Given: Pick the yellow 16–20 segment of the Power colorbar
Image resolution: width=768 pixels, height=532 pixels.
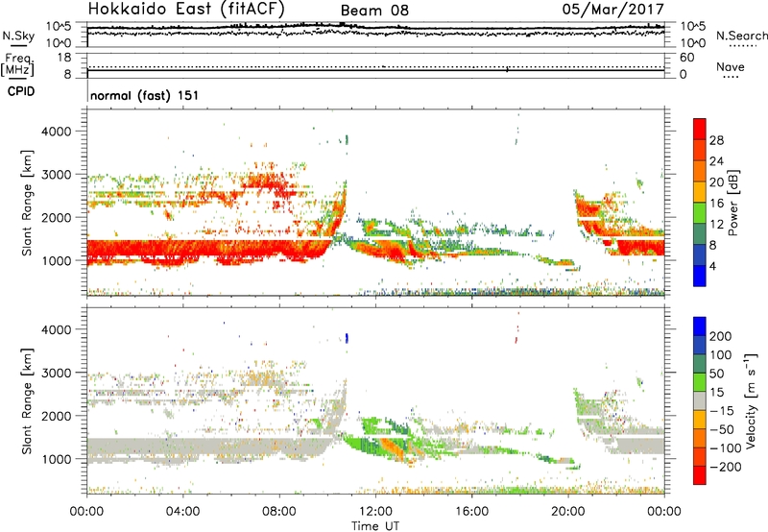Looking at the screenshot, I should pos(700,191).
